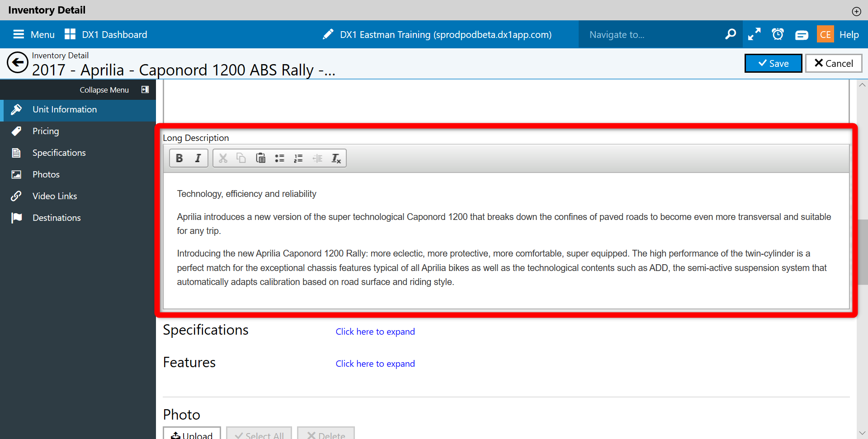868x439 pixels.
Task: Open Help
Action: [849, 34]
